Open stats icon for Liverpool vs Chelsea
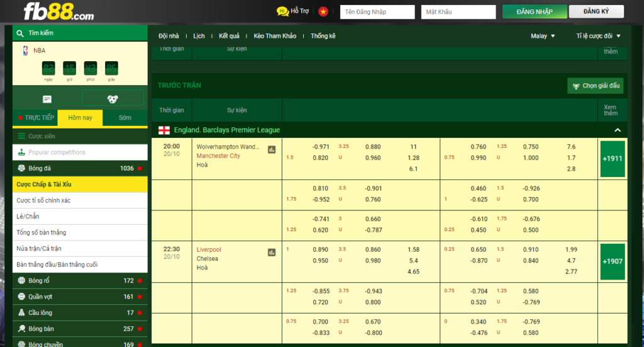Screen dimensions: 644x347 coord(272,253)
